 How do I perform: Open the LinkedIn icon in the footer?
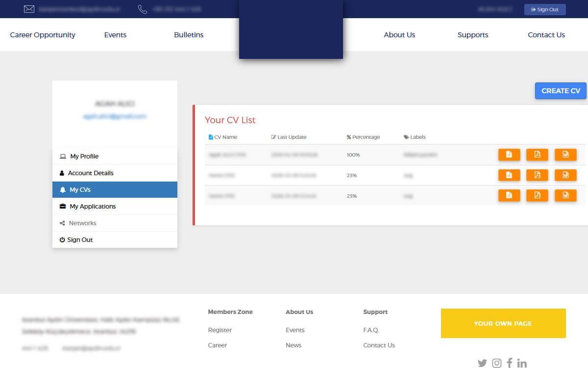click(x=522, y=363)
